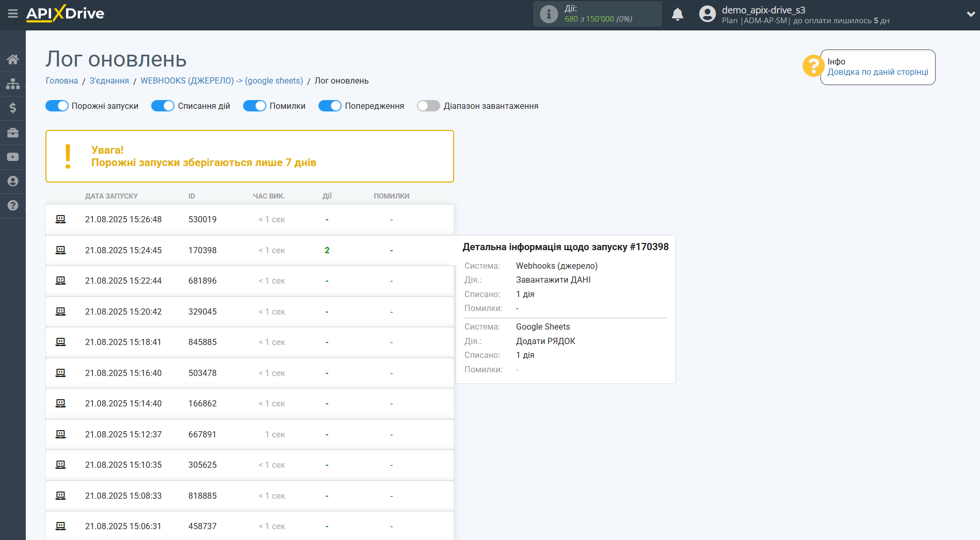Click Завантажити ДАНІ action text
Screen dimensions: 980x540
coord(553,280)
